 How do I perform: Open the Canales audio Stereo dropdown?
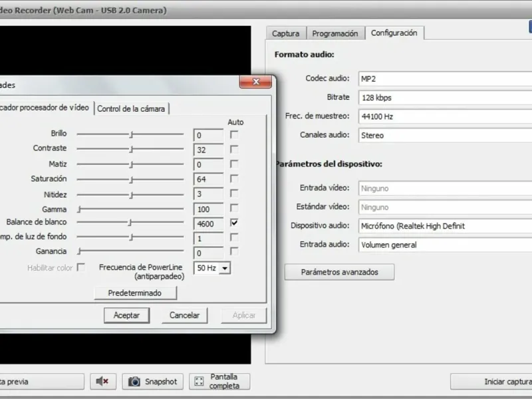click(x=445, y=136)
